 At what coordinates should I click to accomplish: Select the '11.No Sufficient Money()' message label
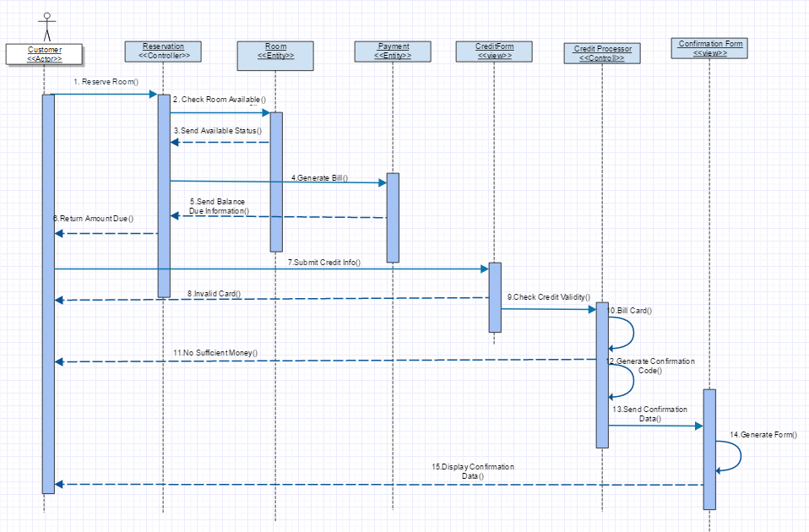tap(215, 352)
